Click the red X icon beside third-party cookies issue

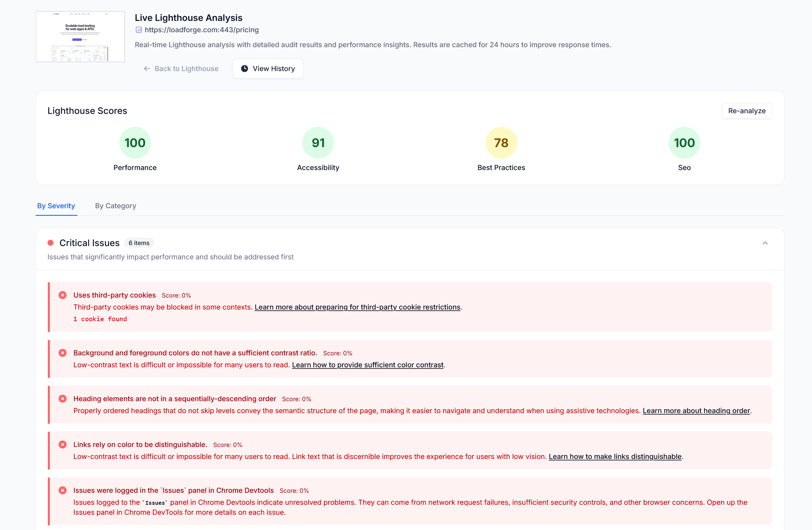click(62, 295)
